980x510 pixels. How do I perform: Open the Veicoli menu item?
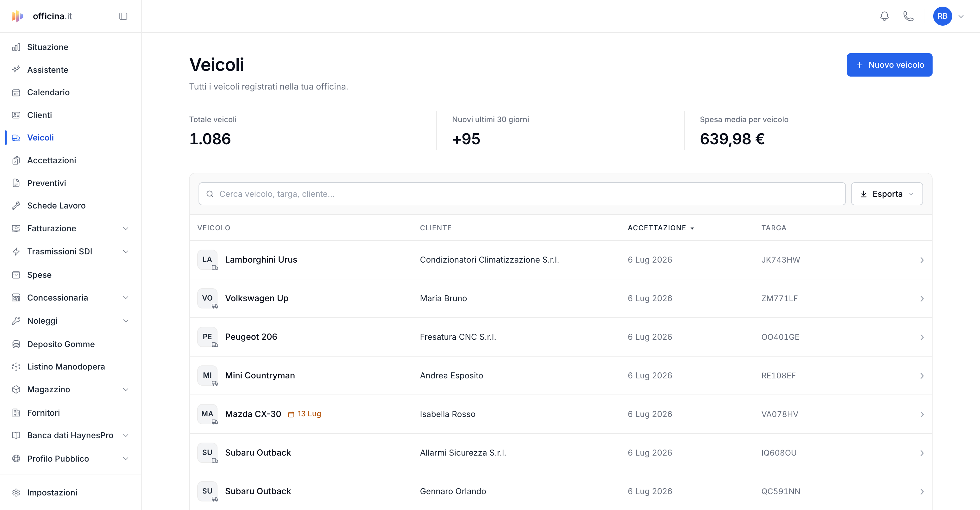tap(71, 137)
